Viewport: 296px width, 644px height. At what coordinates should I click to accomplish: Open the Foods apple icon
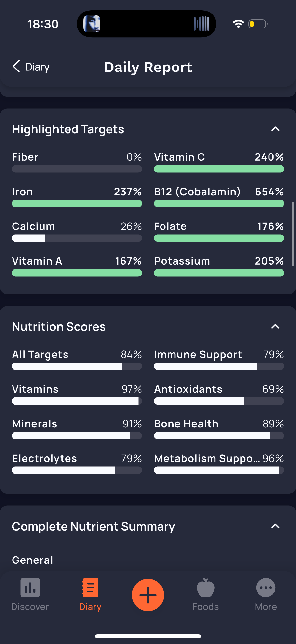[206, 588]
